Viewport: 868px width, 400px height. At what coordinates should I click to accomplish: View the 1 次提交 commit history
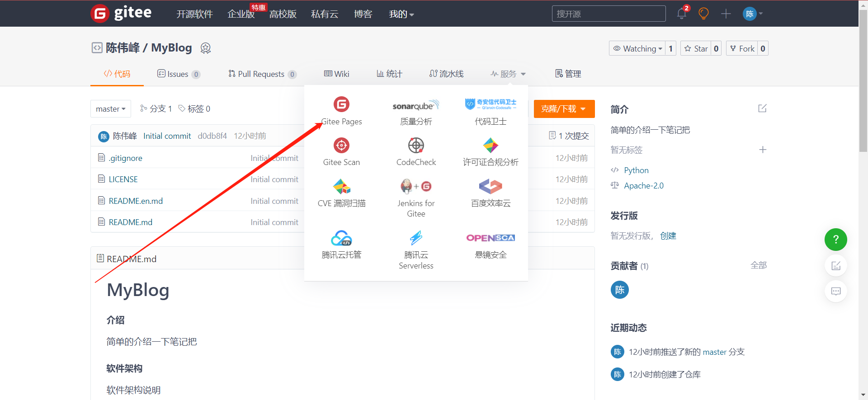(569, 136)
